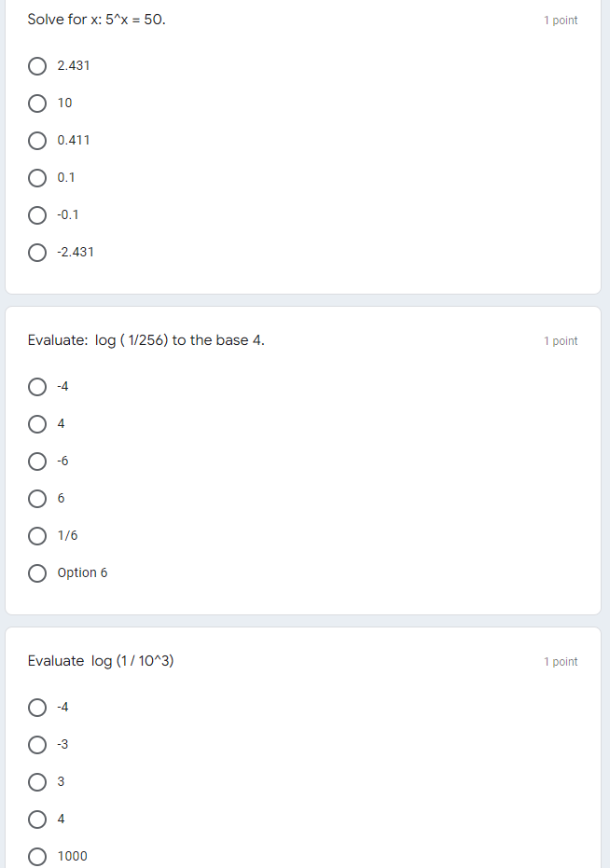Image resolution: width=610 pixels, height=868 pixels.
Task: Pick the Option 6 choice
Action: (x=37, y=572)
